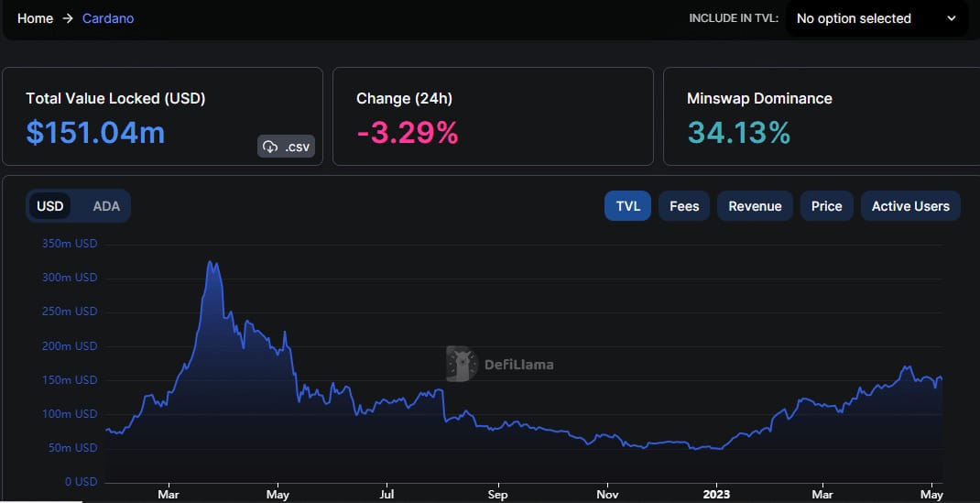
Task: Click the 2023 marker on the chart x-axis
Action: 714,495
